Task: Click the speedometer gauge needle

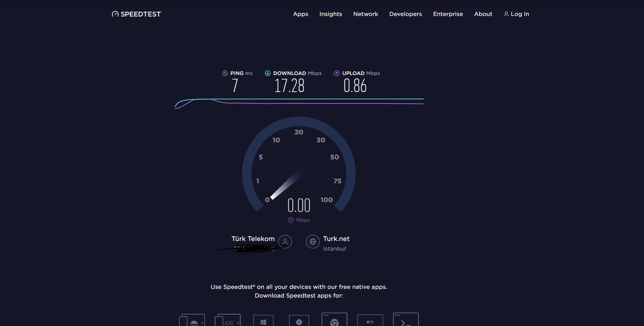Action: pyautogui.click(x=286, y=184)
